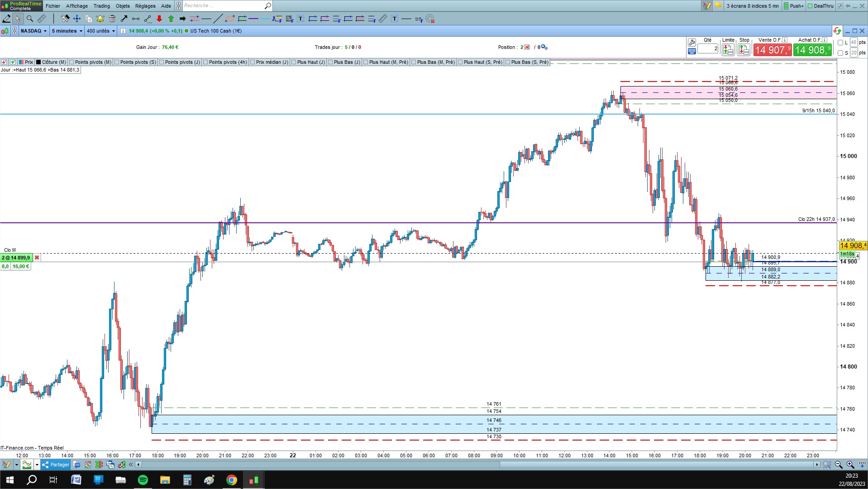
Task: Open the Trading menu
Action: [101, 6]
